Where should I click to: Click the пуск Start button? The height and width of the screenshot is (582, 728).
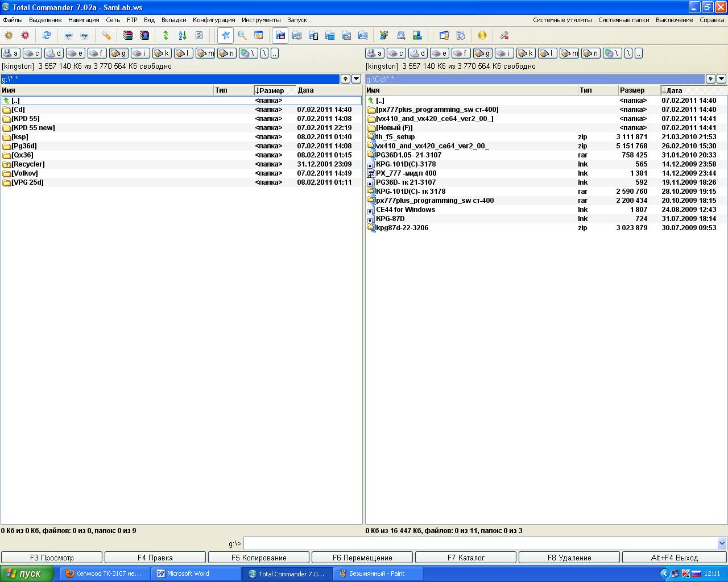(27, 573)
